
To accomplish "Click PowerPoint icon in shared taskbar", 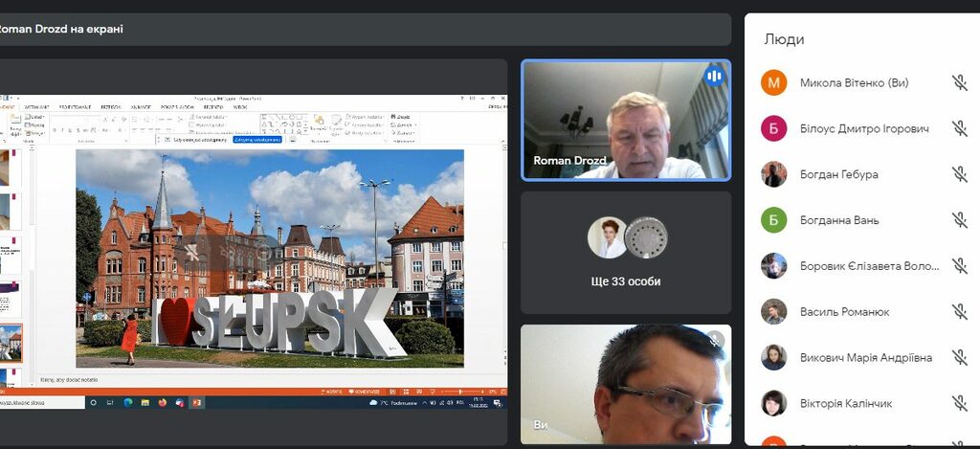I will click(197, 403).
